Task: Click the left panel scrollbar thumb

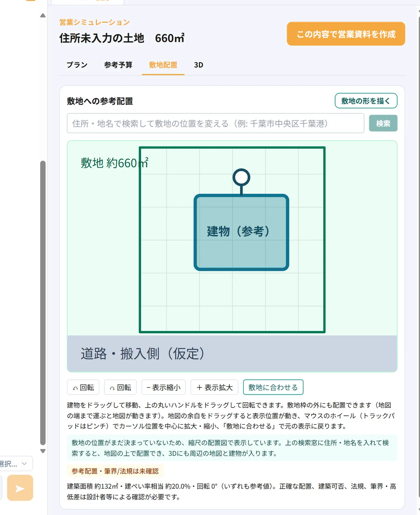Action: click(x=43, y=303)
